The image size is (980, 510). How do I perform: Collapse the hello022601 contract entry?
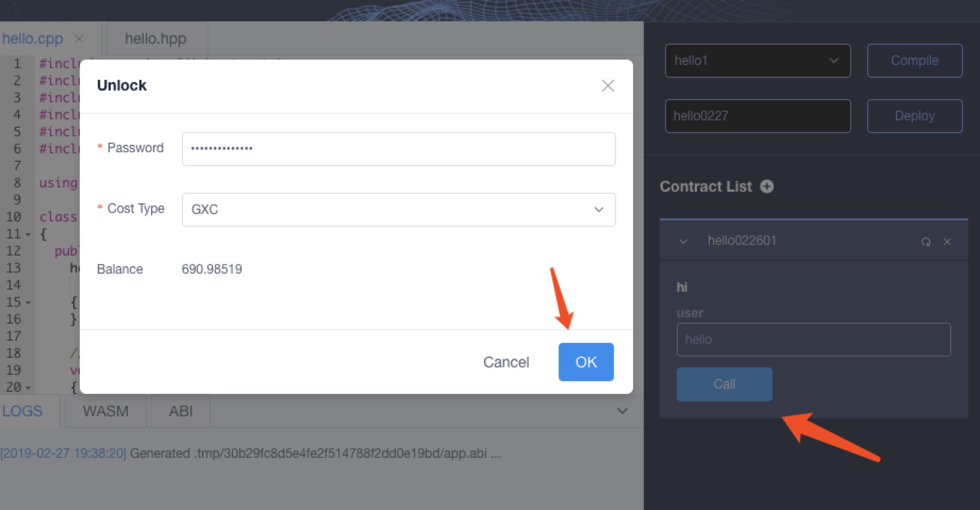tap(684, 242)
